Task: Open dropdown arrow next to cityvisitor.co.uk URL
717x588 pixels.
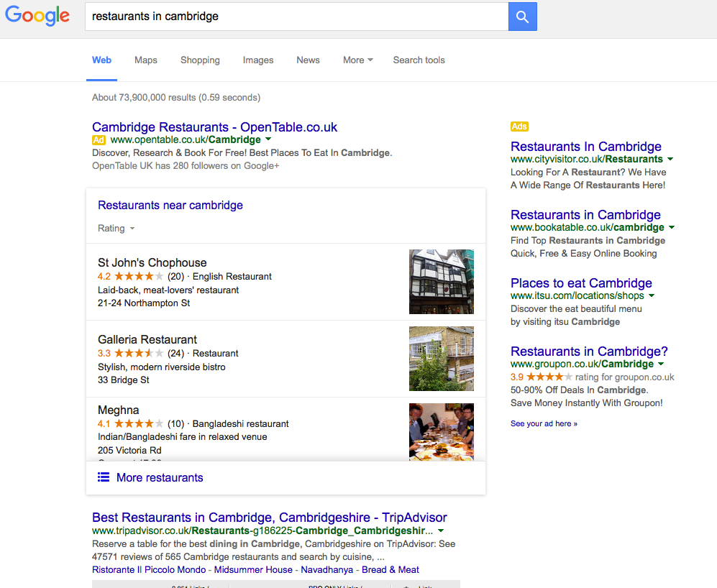Action: click(x=670, y=159)
